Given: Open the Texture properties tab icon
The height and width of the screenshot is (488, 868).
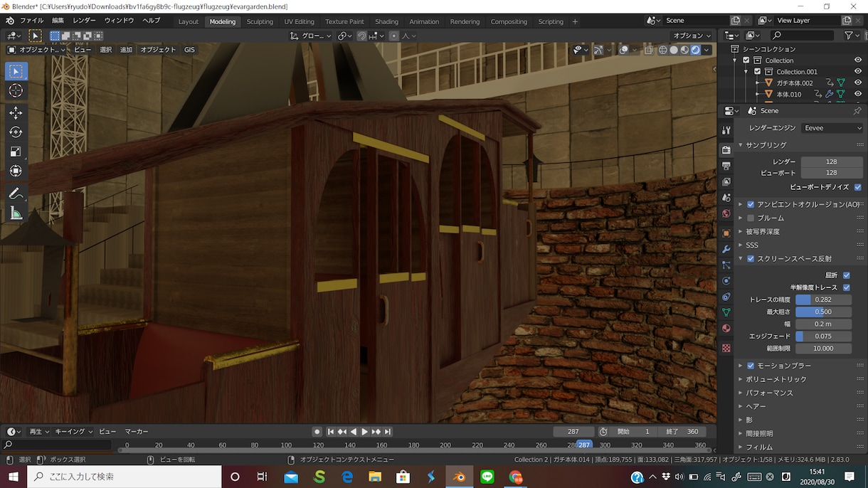Looking at the screenshot, I should click(x=726, y=349).
